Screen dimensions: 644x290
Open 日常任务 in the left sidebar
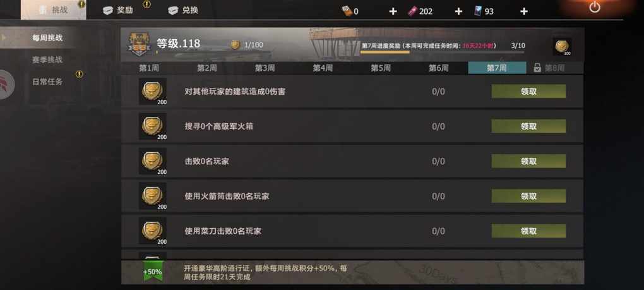tap(47, 82)
